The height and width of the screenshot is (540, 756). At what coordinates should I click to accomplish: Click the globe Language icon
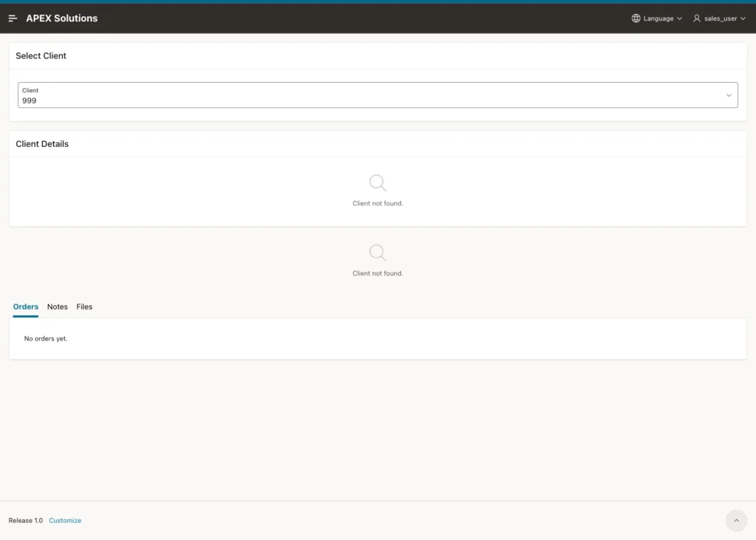[636, 18]
